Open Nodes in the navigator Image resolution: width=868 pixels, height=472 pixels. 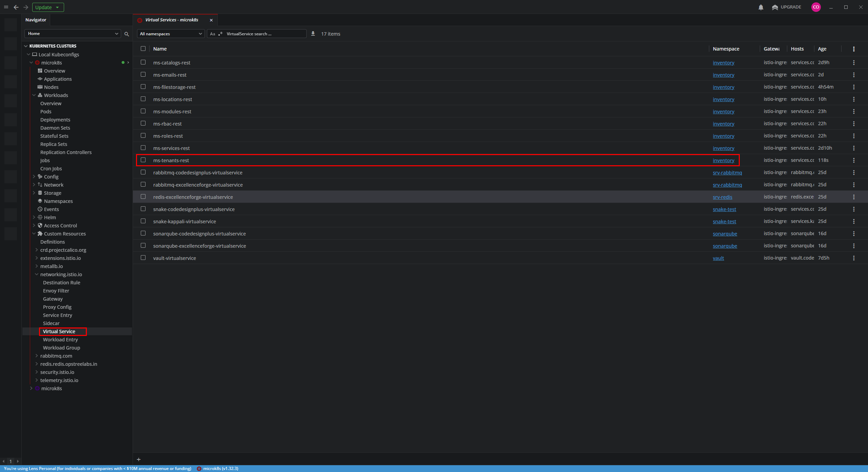point(51,87)
